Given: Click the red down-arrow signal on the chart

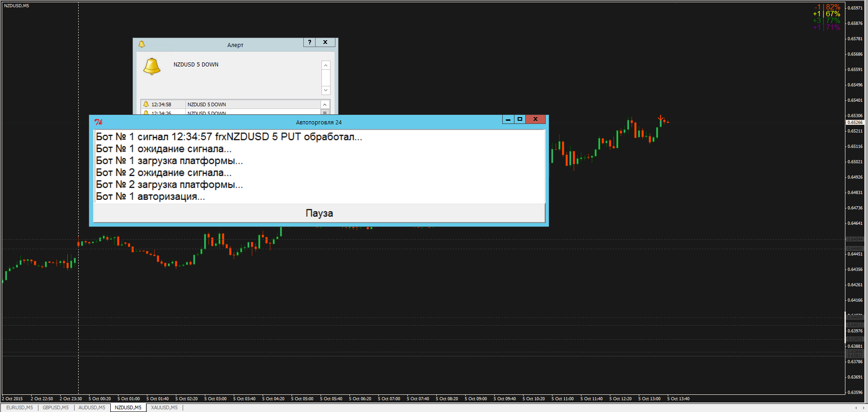Looking at the screenshot, I should [660, 118].
